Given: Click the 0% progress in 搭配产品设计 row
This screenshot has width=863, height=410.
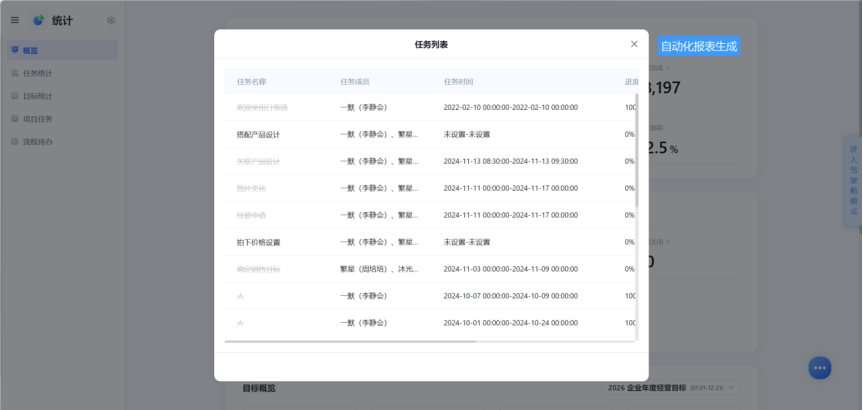Looking at the screenshot, I should (630, 134).
